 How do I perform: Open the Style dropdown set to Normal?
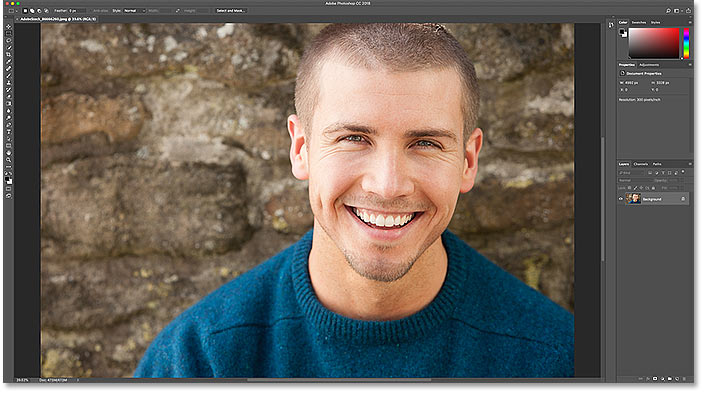click(x=135, y=10)
